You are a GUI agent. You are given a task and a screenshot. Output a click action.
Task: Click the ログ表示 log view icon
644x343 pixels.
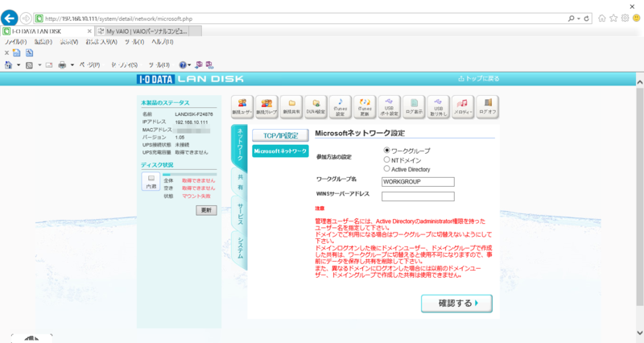[x=414, y=107]
